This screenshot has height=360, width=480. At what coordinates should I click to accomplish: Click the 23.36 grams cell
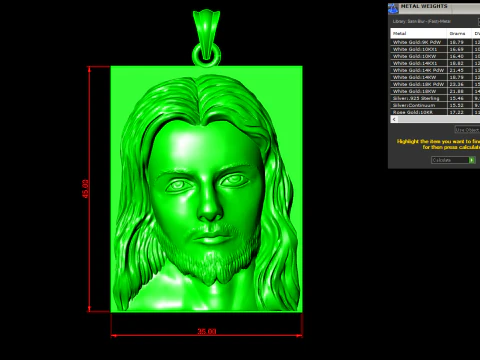click(x=459, y=84)
